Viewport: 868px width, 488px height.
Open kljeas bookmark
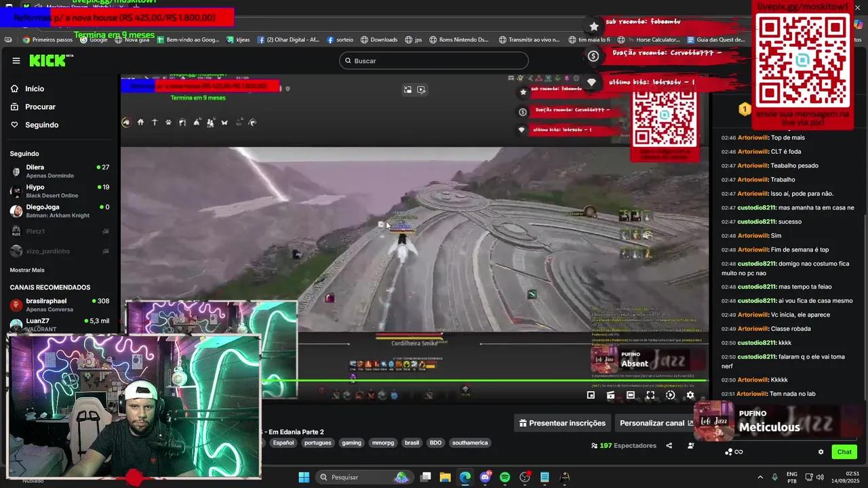(x=238, y=40)
